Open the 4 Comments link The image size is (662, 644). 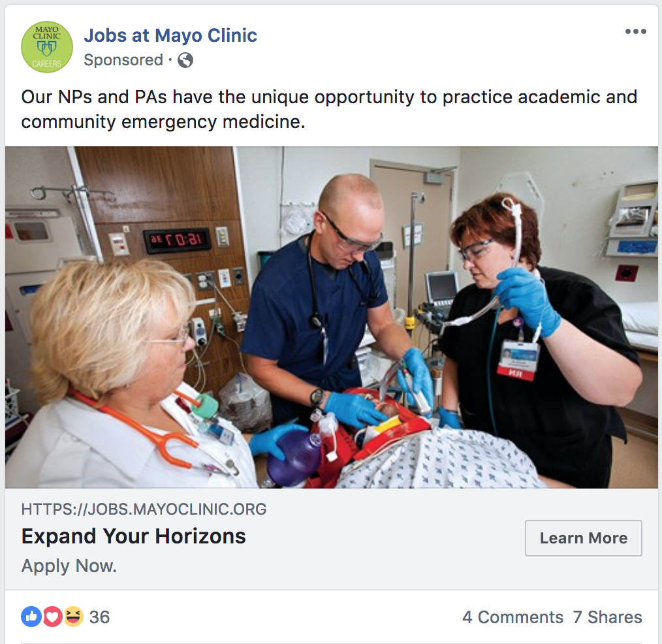[512, 617]
